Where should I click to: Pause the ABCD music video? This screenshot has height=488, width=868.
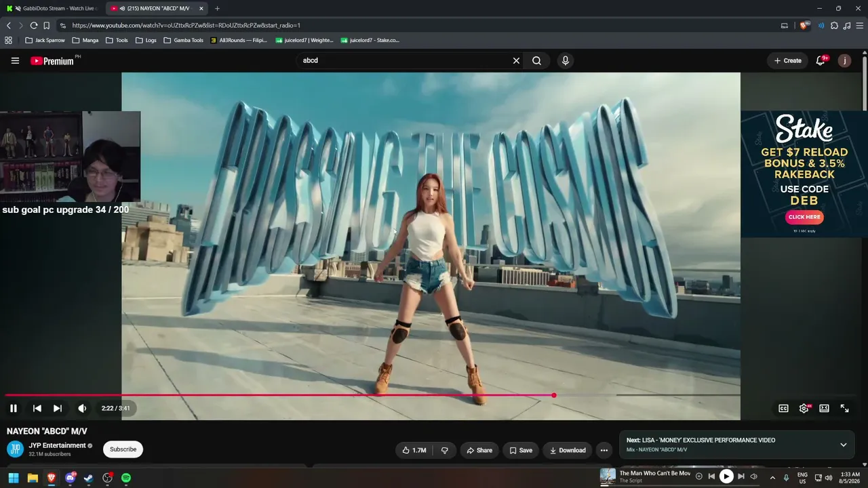[13, 408]
